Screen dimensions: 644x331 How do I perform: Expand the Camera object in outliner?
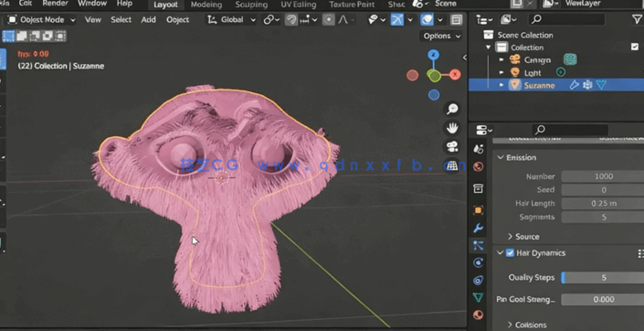[501, 60]
